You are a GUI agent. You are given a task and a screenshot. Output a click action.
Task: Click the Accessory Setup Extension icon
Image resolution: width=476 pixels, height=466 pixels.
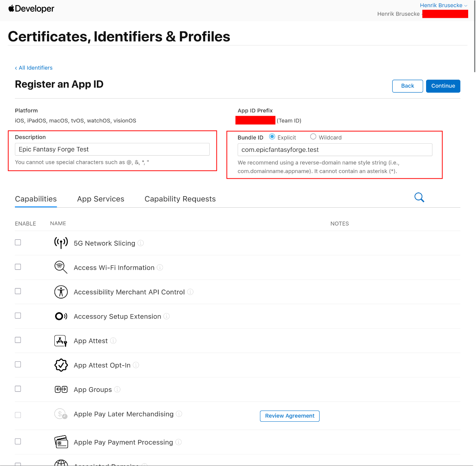pos(61,316)
